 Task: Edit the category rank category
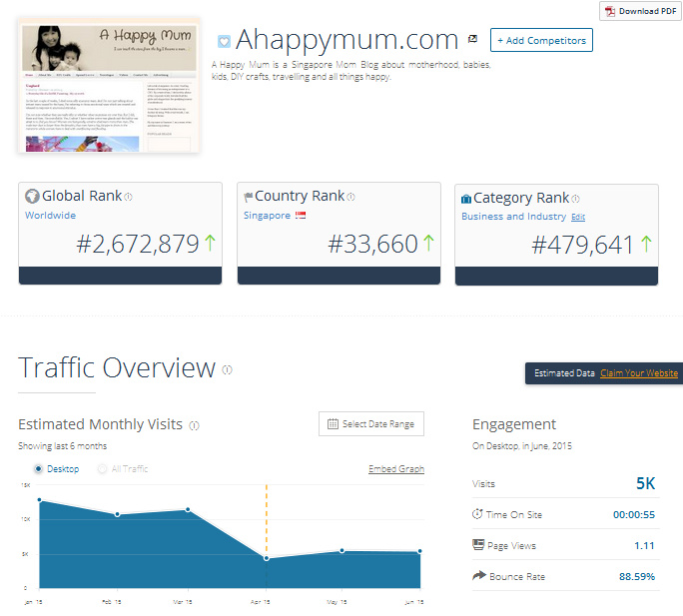[578, 217]
